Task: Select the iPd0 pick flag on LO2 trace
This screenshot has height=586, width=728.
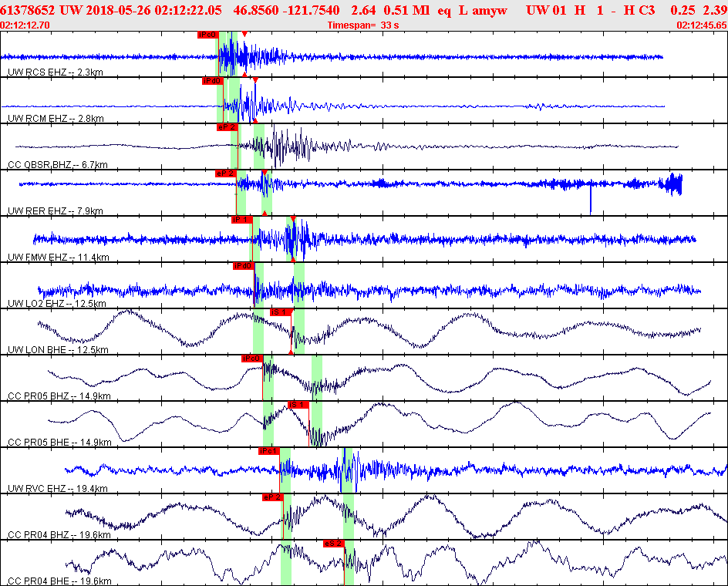Action: point(244,266)
